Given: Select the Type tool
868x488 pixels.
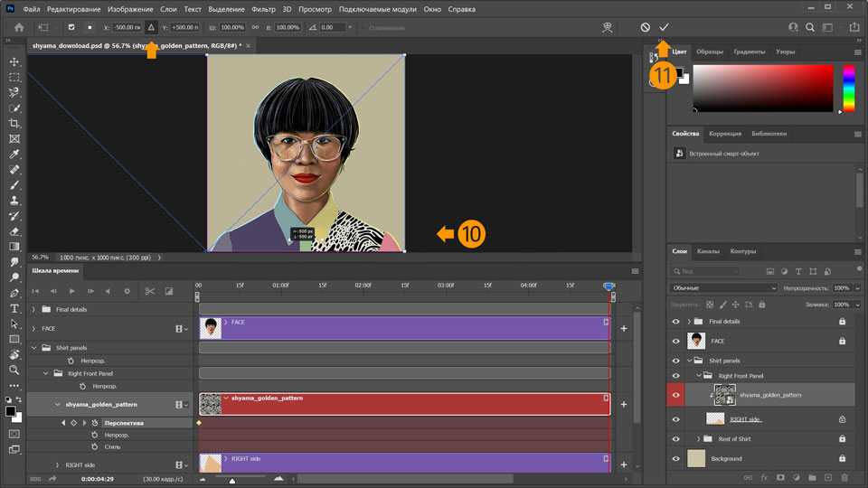Looking at the screenshot, I should pos(14,308).
